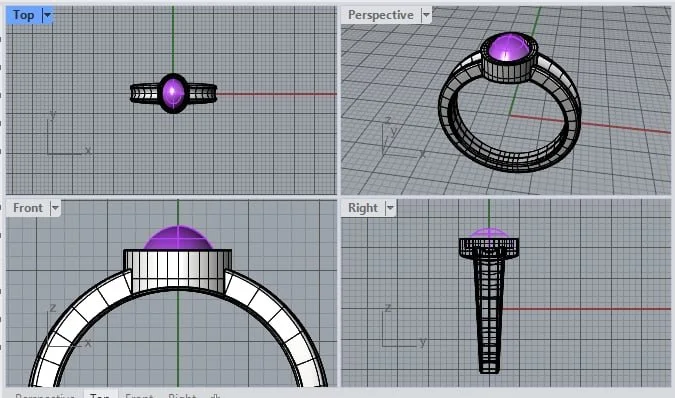Expand the Perspective viewport dropdown arrow
Image resolution: width=675 pixels, height=398 pixels.
click(426, 15)
